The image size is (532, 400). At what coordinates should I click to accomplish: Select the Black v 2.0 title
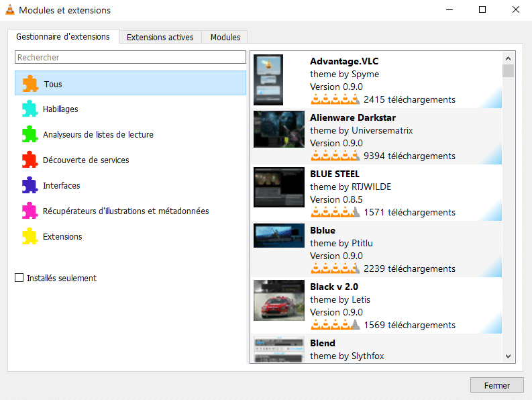click(334, 287)
